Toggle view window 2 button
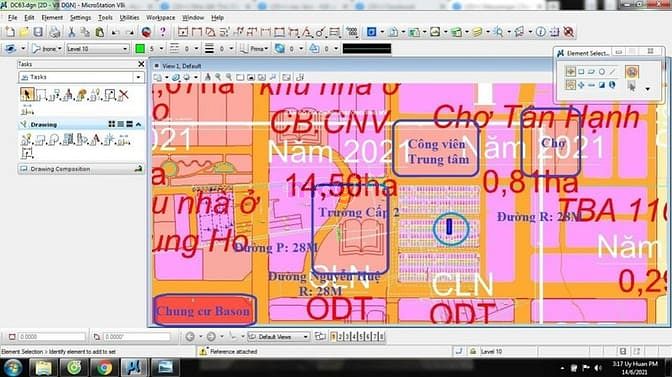The width and height of the screenshot is (672, 377). point(340,337)
